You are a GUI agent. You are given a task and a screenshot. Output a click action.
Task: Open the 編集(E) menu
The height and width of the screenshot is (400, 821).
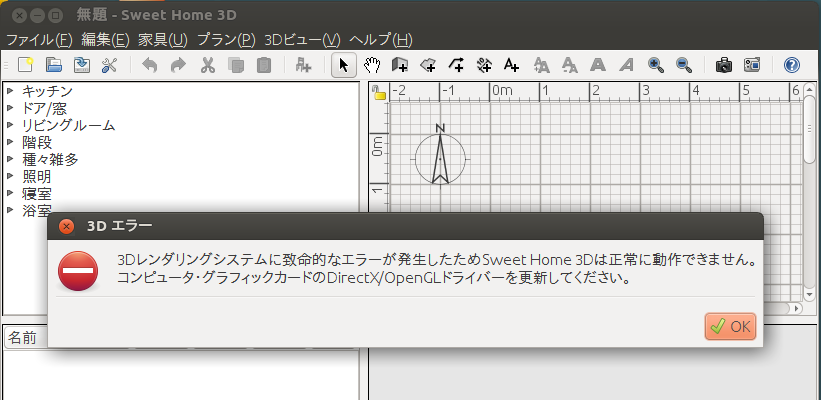[105, 40]
